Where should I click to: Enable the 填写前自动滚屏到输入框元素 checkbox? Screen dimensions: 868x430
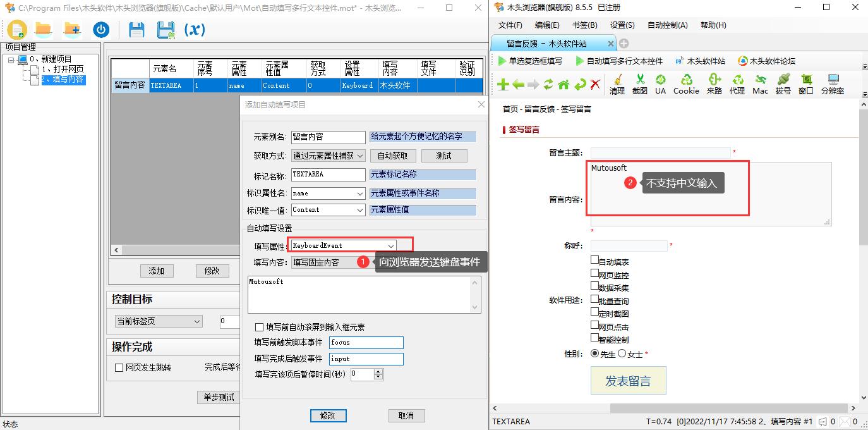coord(259,326)
